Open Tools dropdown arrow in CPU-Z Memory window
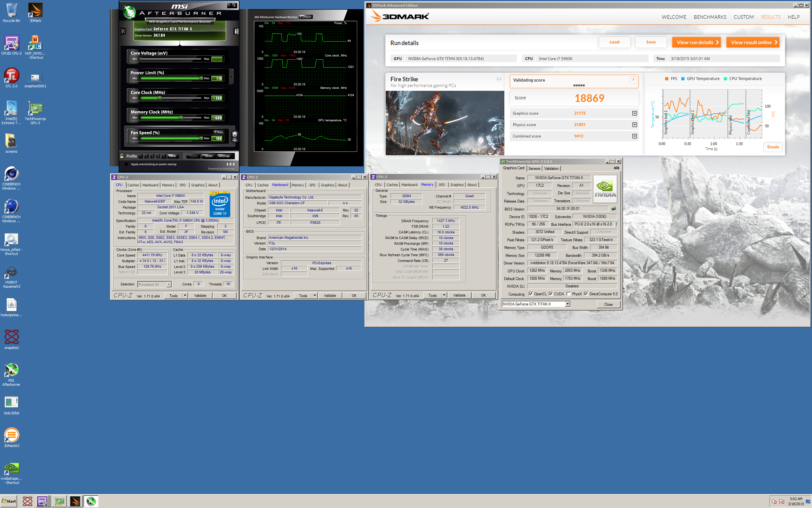Image resolution: width=812 pixels, height=508 pixels. pos(444,295)
